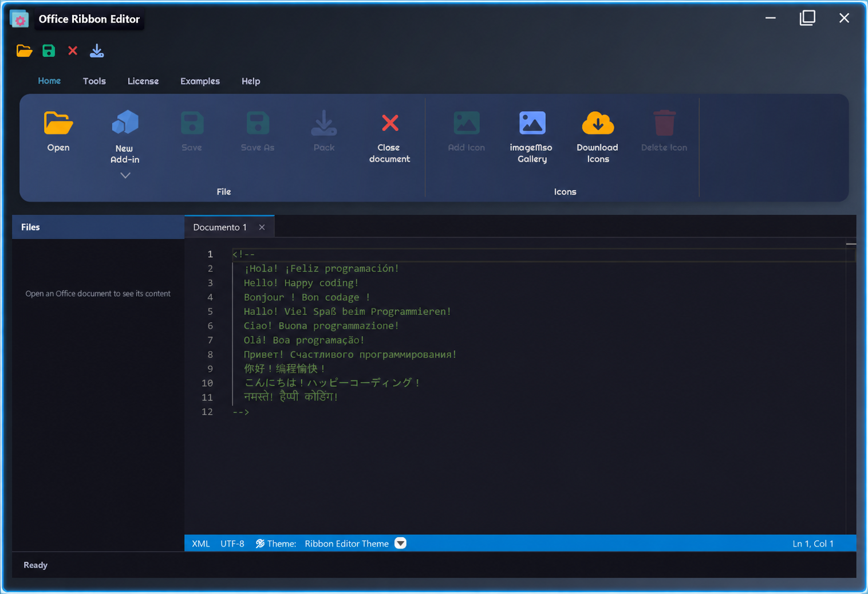Click the XML language indicator in status bar
868x594 pixels.
coord(201,544)
